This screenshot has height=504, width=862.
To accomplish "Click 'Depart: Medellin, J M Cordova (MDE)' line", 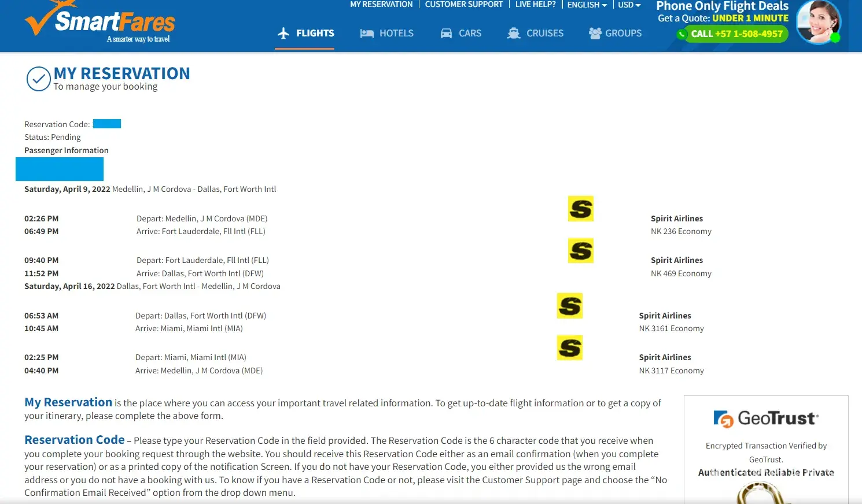I will [x=202, y=218].
